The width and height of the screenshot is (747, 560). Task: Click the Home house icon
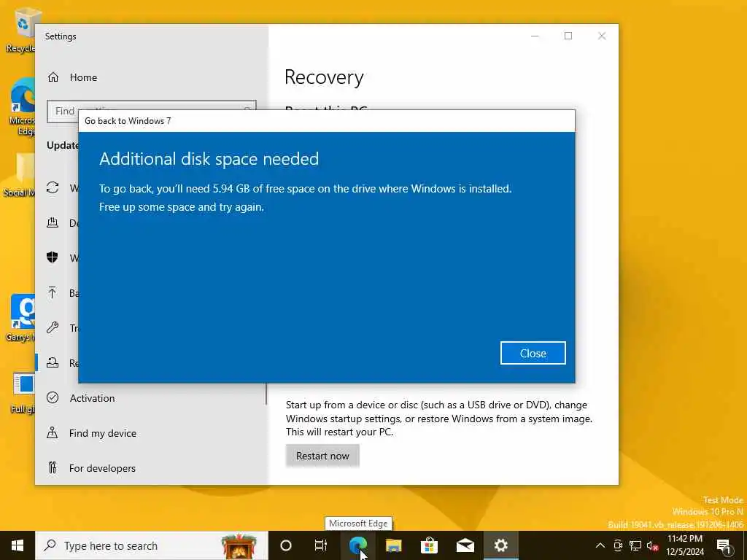coord(53,77)
